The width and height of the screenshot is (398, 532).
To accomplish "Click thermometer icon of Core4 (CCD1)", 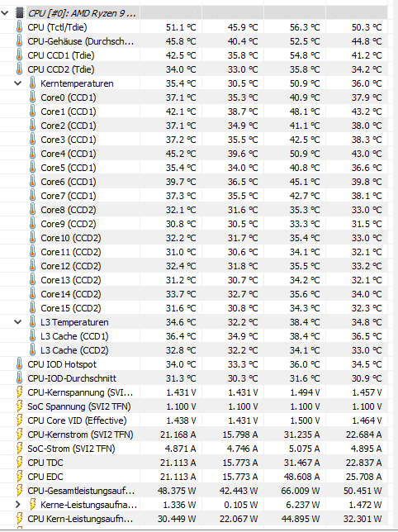I will [x=32, y=154].
